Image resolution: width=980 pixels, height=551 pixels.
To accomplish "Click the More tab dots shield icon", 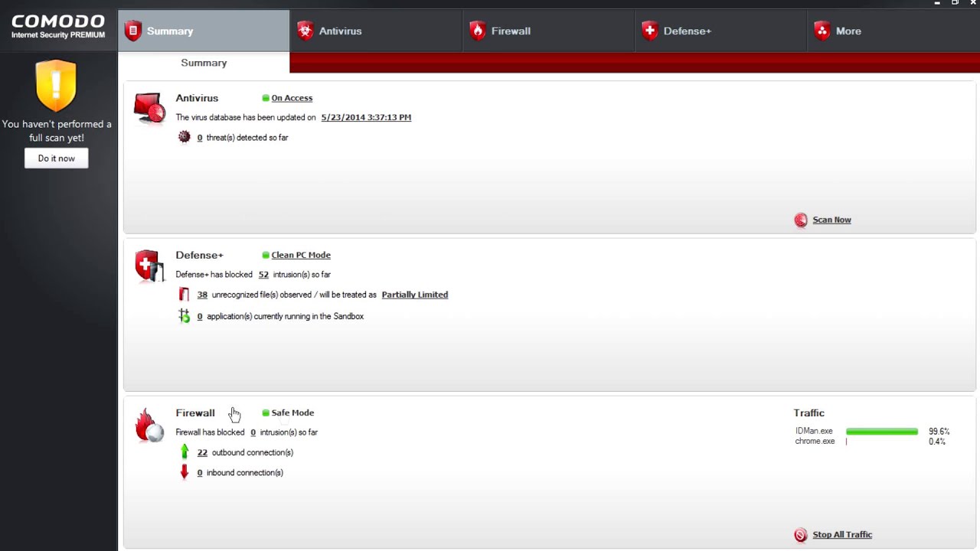I will tap(822, 31).
